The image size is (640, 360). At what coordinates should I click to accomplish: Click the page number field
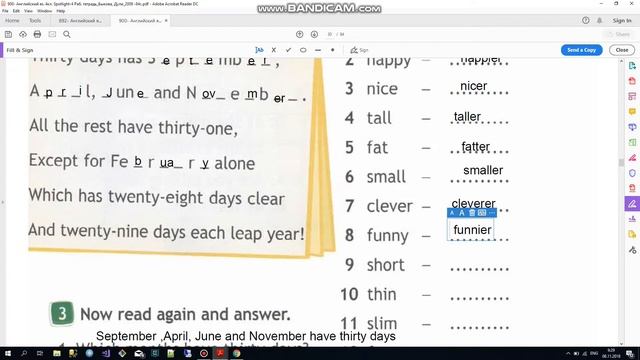(330, 34)
